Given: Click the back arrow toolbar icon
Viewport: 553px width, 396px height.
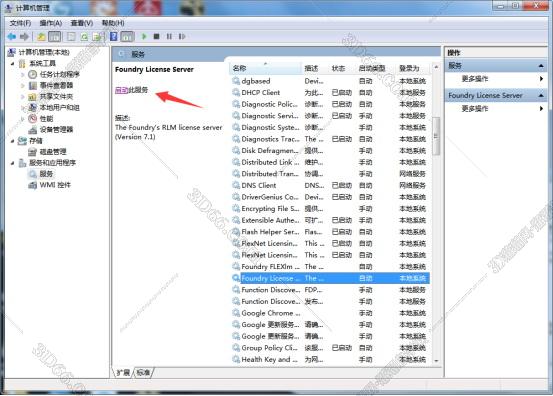Looking at the screenshot, I should click(x=12, y=36).
